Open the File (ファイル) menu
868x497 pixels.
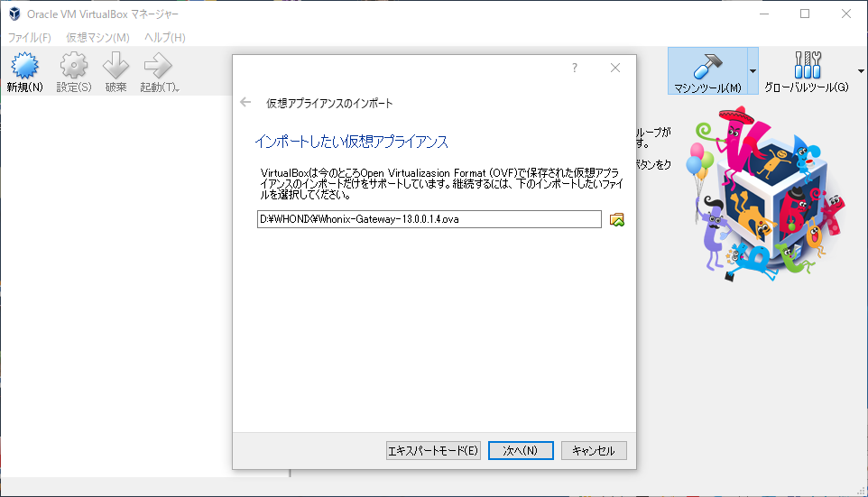[30, 38]
